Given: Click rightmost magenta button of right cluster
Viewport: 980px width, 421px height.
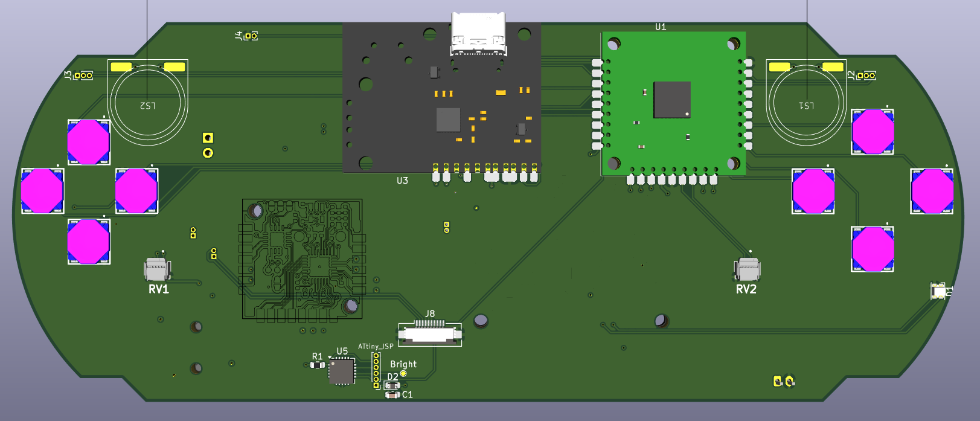Looking at the screenshot, I should [932, 191].
